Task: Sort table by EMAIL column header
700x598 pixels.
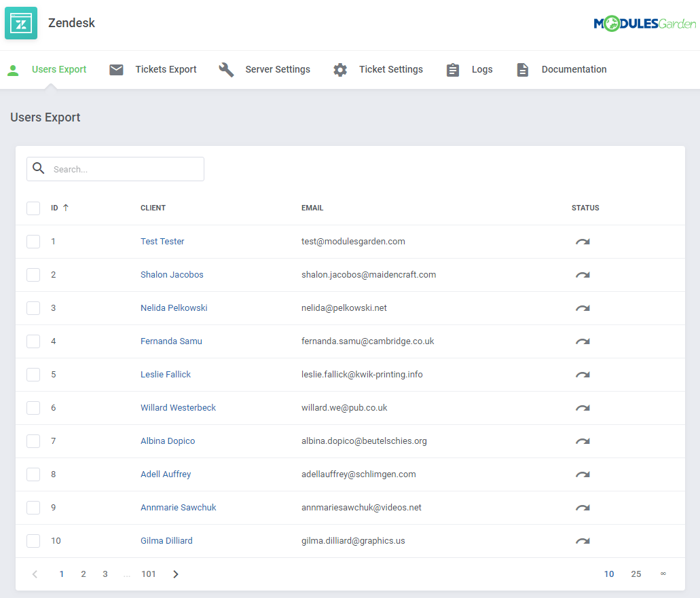Action: 312,208
